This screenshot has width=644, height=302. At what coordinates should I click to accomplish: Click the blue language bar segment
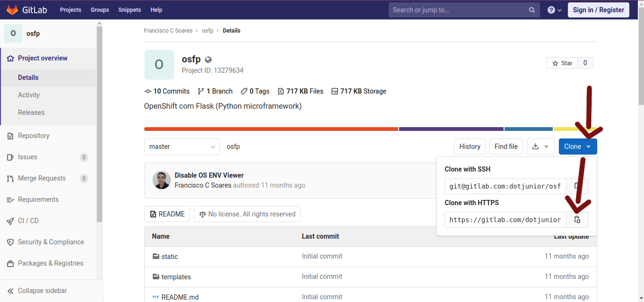click(529, 129)
